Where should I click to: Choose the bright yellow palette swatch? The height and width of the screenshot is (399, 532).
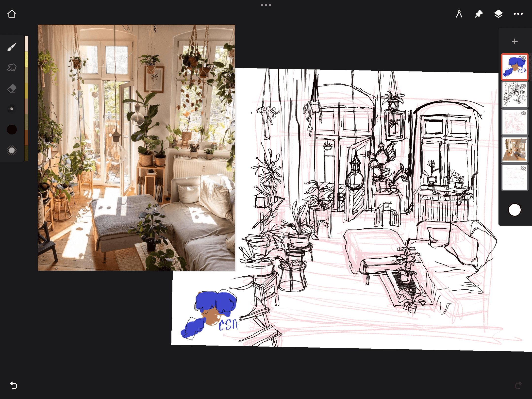[x=26, y=59]
